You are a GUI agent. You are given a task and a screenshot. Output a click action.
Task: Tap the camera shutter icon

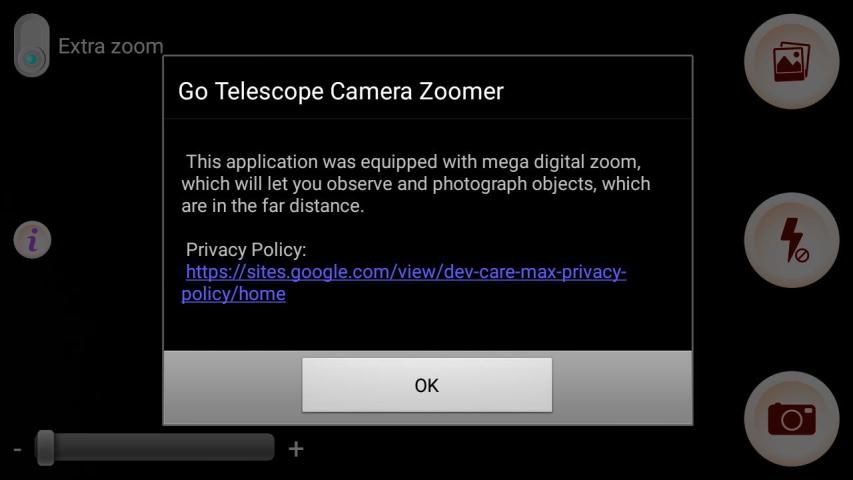tap(792, 419)
